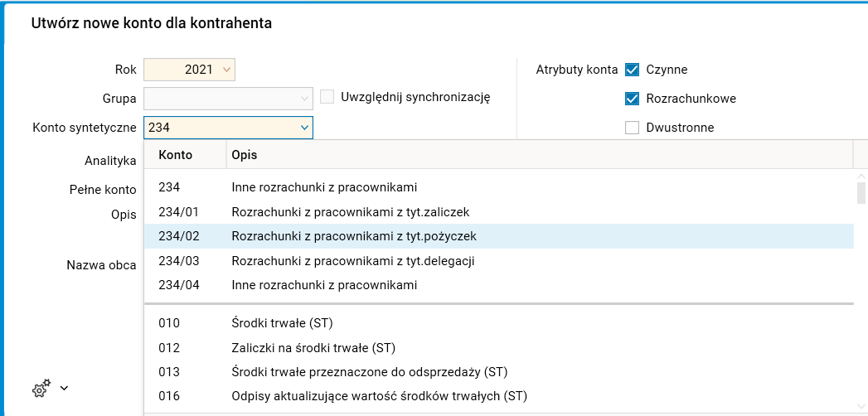Uncheck the Rozrachunkowe checkbox
Screen dimensions: 868x416
[x=633, y=99]
